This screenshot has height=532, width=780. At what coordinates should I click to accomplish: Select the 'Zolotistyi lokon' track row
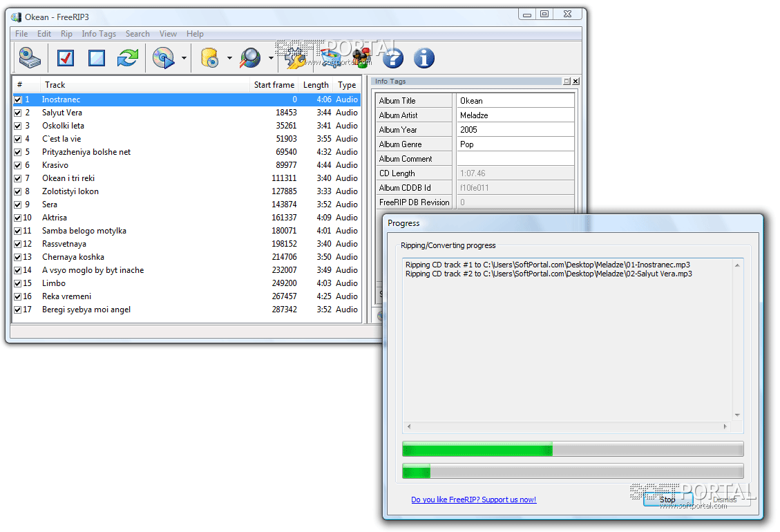point(187,191)
